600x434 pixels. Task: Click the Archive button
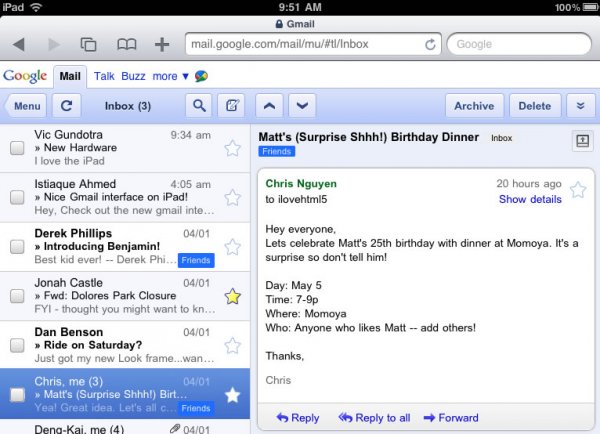(x=474, y=106)
